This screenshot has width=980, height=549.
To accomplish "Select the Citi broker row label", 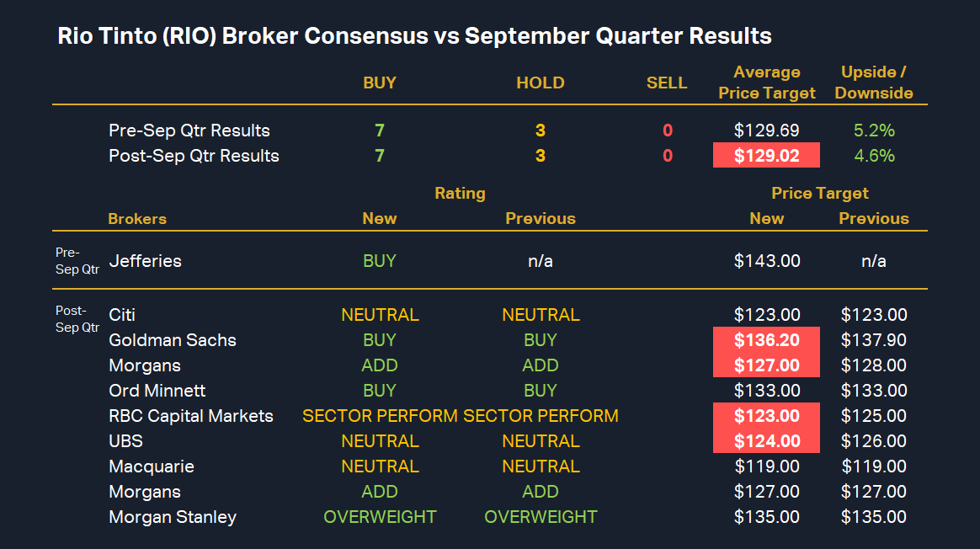I will pyautogui.click(x=122, y=315).
